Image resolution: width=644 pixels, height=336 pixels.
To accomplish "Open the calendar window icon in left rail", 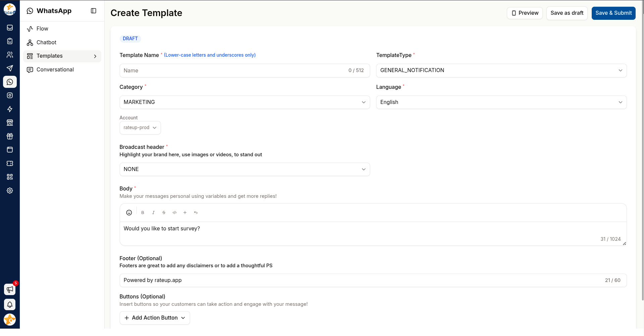I will pyautogui.click(x=10, y=150).
